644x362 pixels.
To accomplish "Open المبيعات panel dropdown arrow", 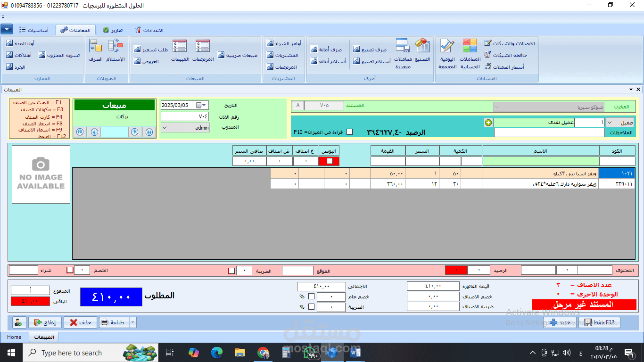I will (631, 90).
